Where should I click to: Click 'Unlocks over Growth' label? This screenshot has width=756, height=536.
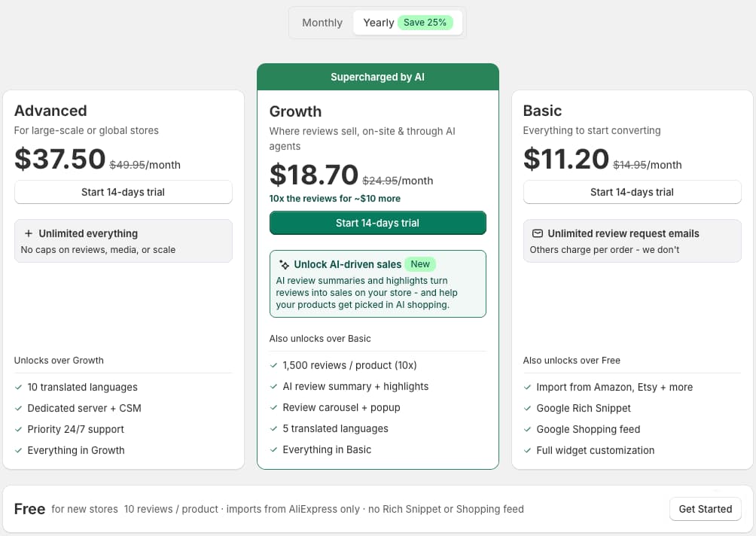(59, 361)
